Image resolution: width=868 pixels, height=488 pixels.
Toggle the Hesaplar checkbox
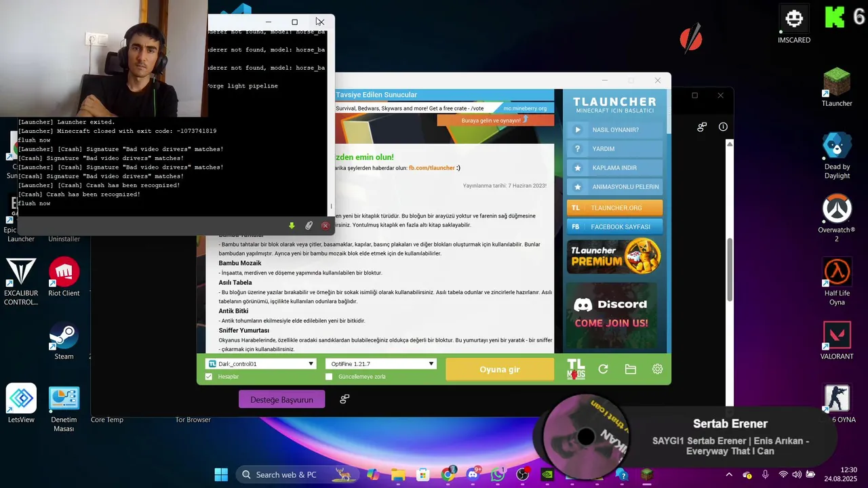209,377
